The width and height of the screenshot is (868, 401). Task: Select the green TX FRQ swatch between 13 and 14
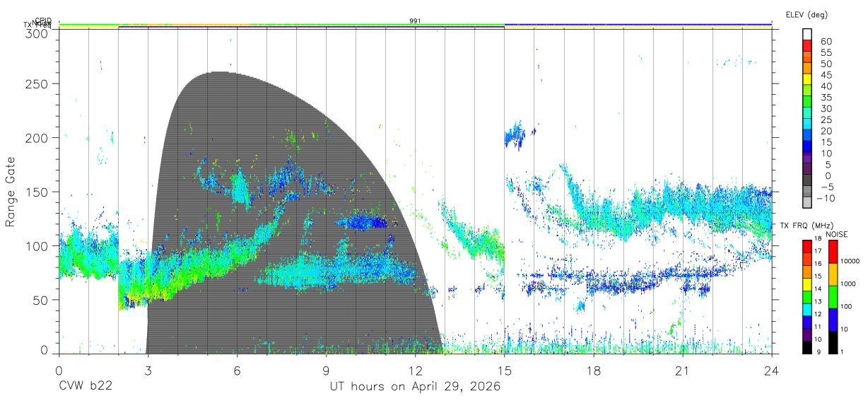[x=807, y=297]
